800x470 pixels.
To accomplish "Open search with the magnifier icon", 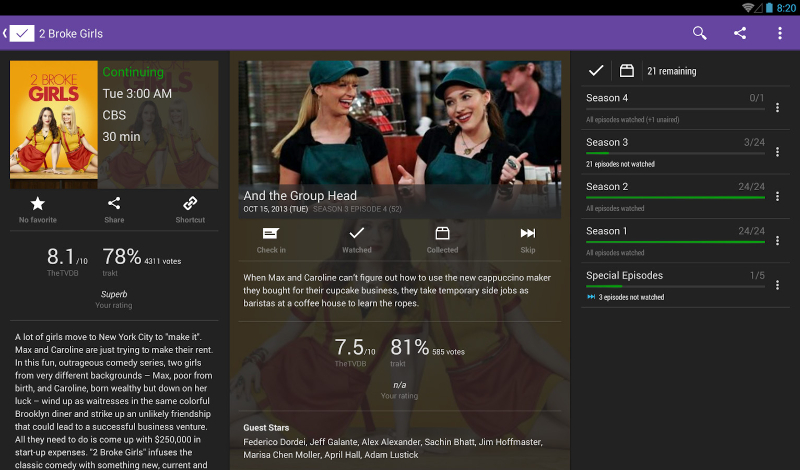I will point(700,33).
